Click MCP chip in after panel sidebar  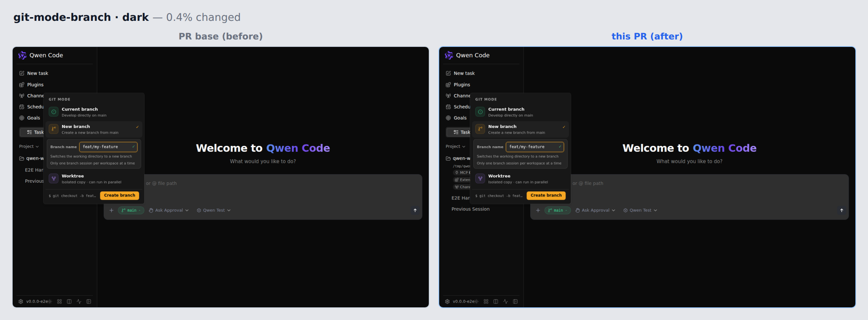(462, 173)
